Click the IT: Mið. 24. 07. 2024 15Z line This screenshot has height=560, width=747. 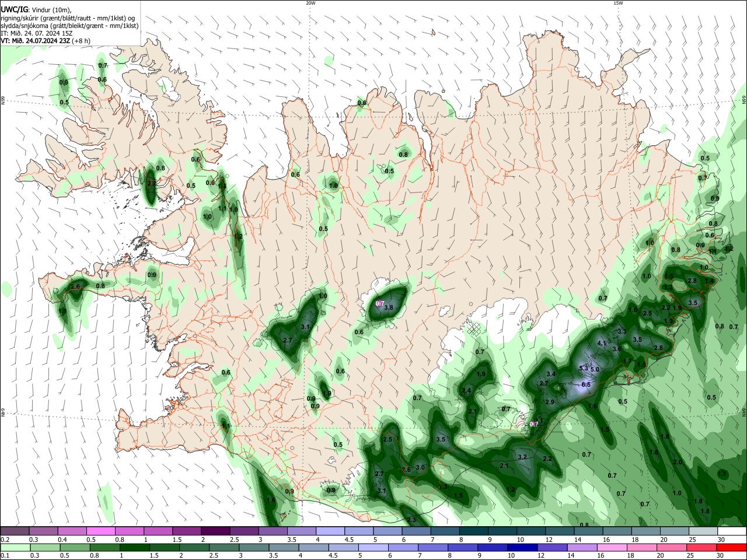click(x=37, y=33)
